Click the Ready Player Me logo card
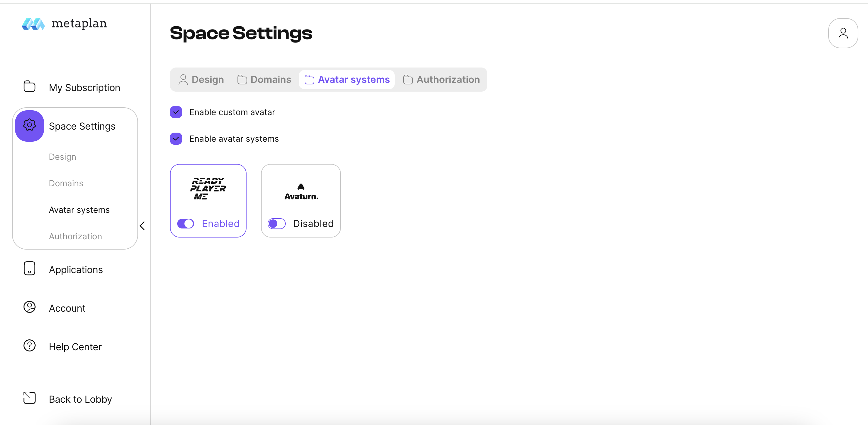The image size is (868, 425). pyautogui.click(x=208, y=189)
